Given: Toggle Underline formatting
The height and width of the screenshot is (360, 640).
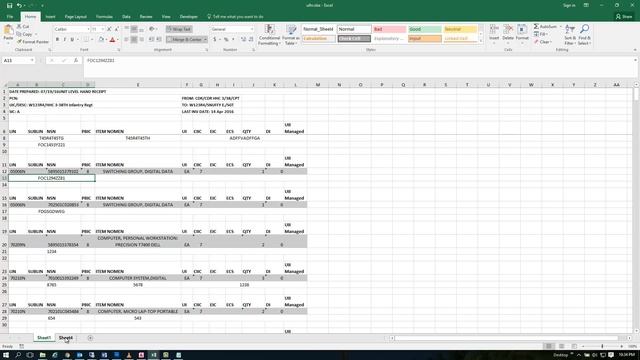Looking at the screenshot, I should tap(72, 40).
